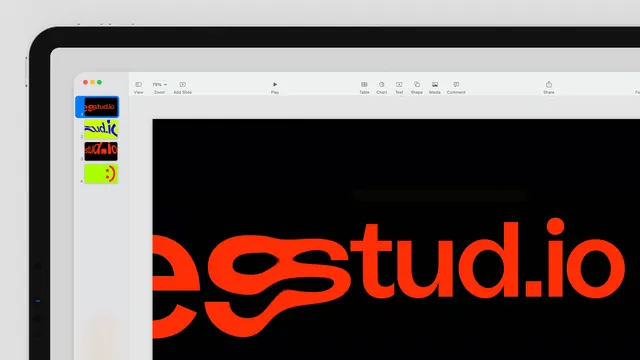Viewport: 640px width, 360px height.
Task: Open the Media menu
Action: pos(435,87)
